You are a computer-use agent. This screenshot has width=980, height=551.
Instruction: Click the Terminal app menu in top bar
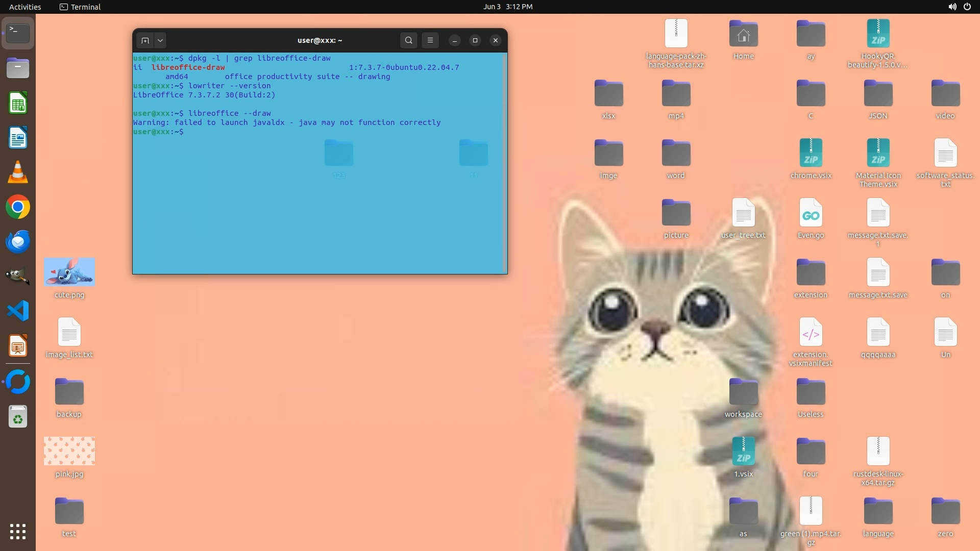[x=80, y=7]
